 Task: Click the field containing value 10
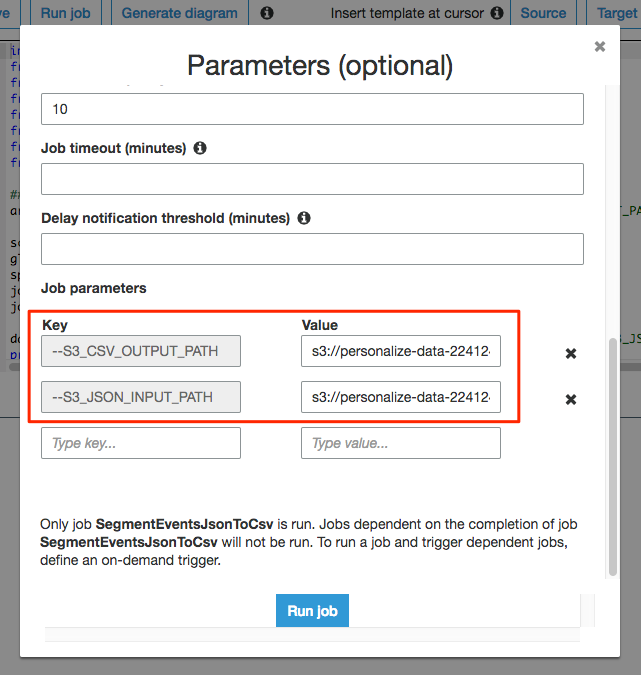(312, 109)
